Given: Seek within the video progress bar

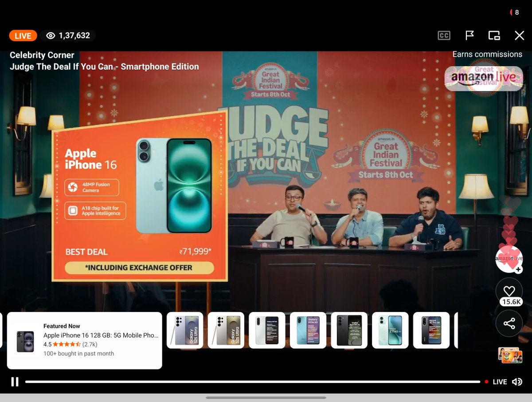Looking at the screenshot, I should click(253, 382).
